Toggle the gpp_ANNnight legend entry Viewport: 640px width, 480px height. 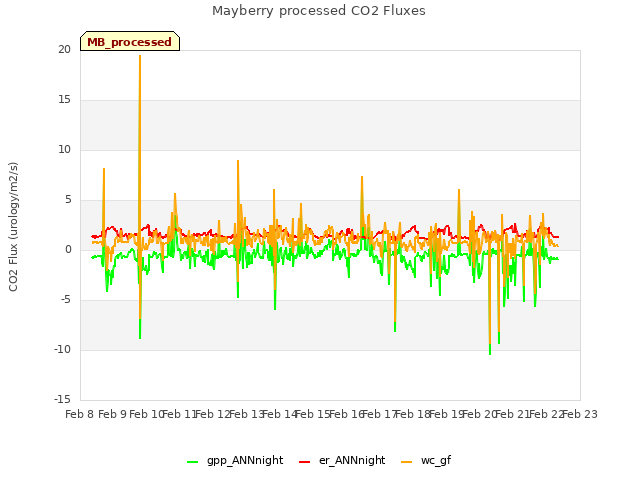[x=235, y=461]
